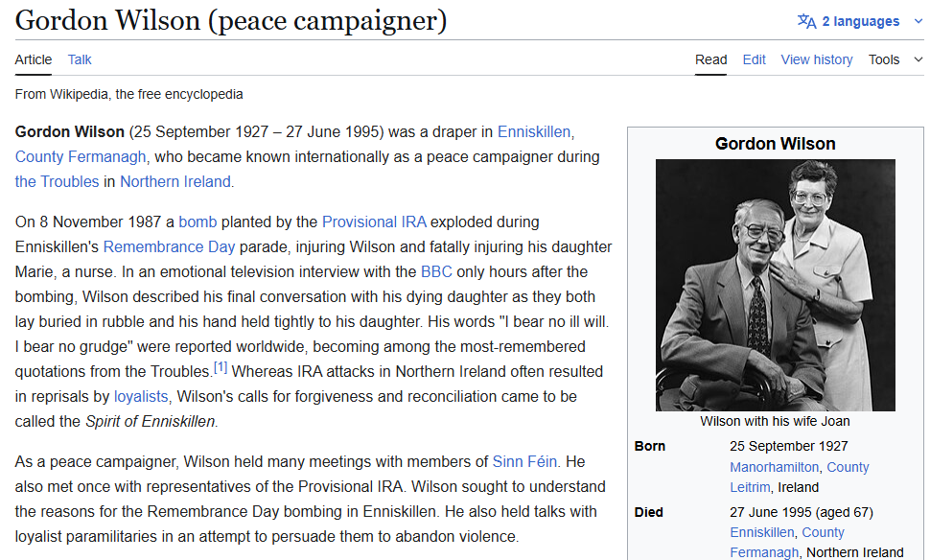Follow the Enniskillen link in the intro
Viewport: 930px width, 560px height.
(x=534, y=131)
